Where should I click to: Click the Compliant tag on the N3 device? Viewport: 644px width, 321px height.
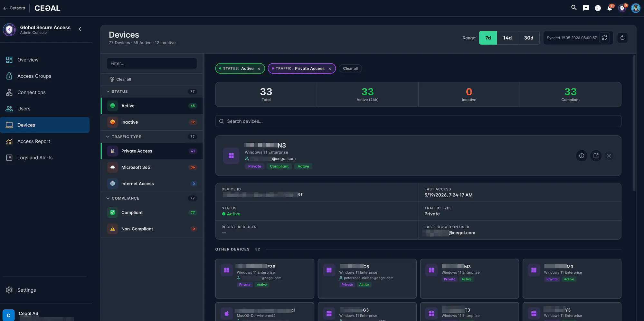(279, 166)
